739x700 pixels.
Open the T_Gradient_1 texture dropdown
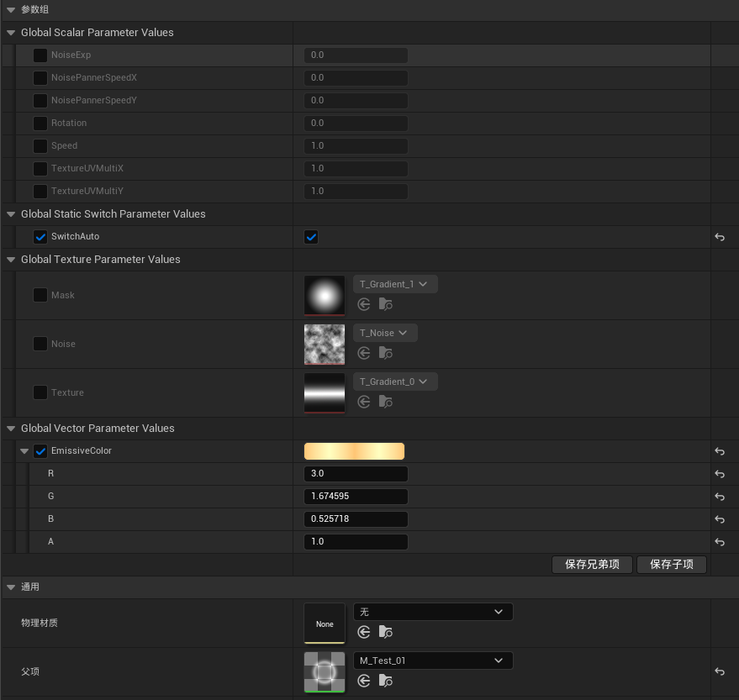[x=394, y=284]
